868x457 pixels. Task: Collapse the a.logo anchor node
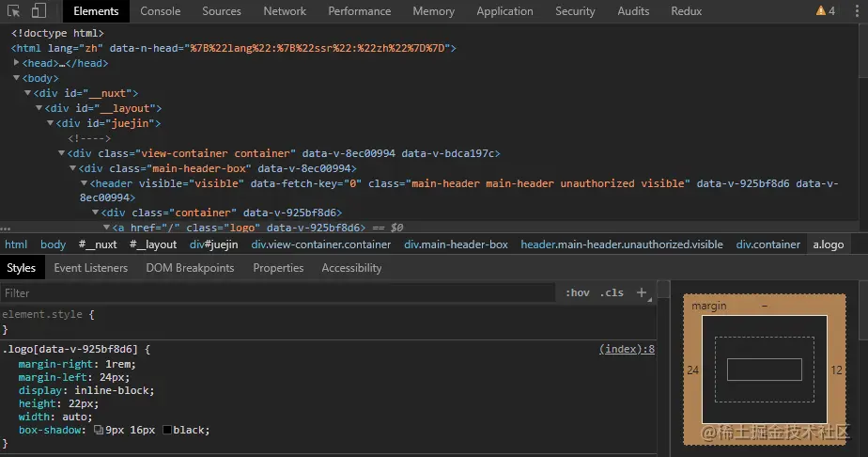[x=106, y=228]
